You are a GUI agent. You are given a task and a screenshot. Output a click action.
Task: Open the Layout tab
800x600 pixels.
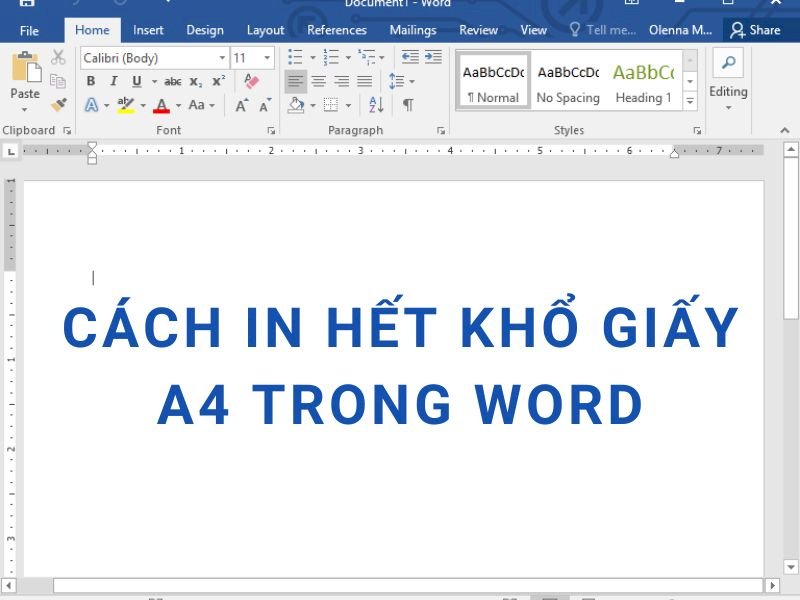tap(265, 30)
